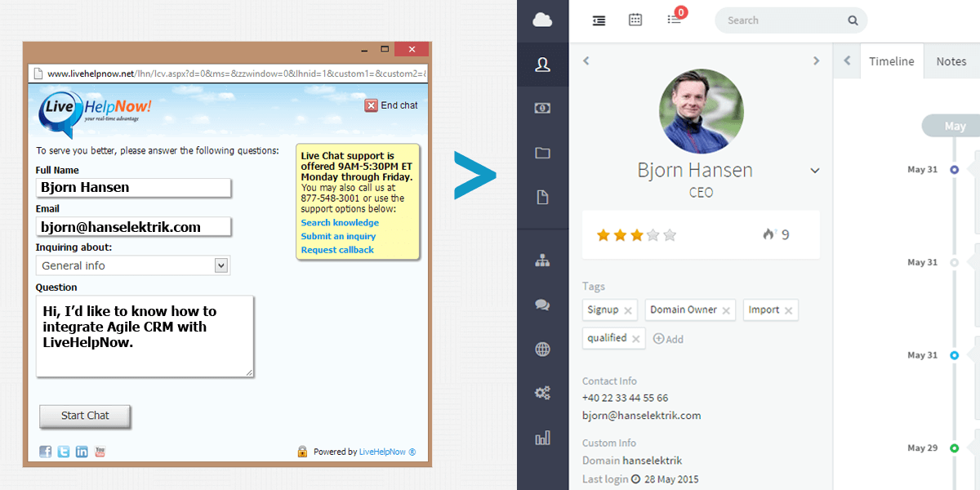980x490 pixels.
Task: Open the Submit an inquiry link
Action: (338, 237)
